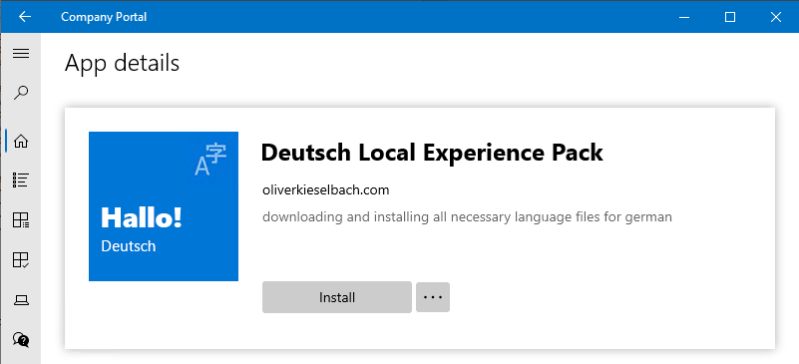Select the App details heading
Screen dimensions: 799x364
click(x=122, y=64)
